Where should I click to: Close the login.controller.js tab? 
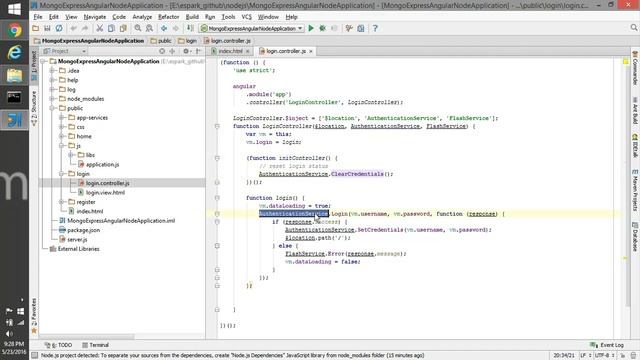click(311, 51)
